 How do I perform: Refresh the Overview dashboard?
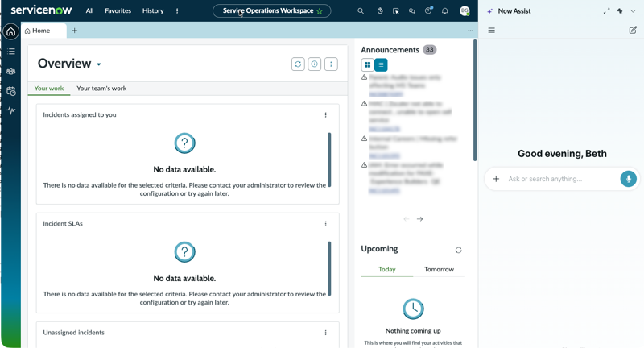(298, 64)
